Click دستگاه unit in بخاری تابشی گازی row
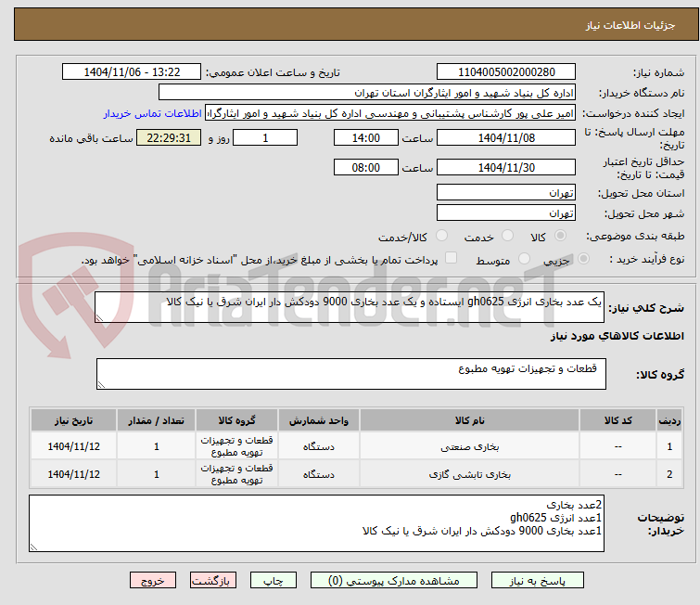700x605 pixels. (319, 474)
